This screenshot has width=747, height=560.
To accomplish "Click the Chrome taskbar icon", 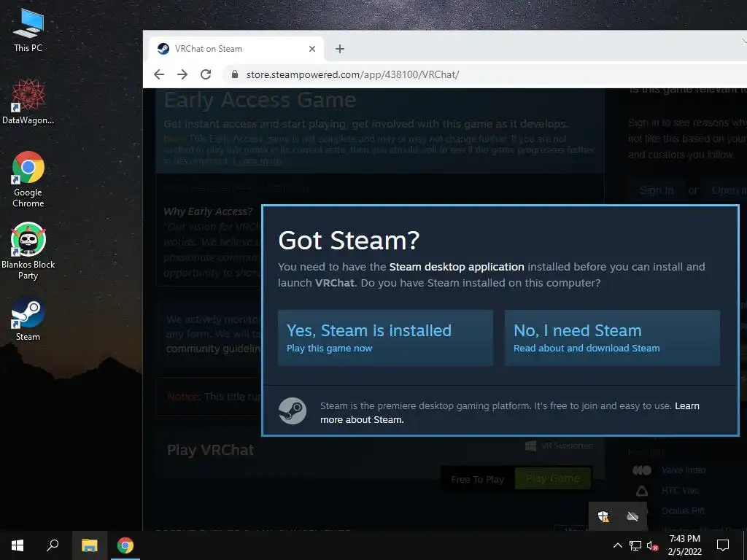I will [x=125, y=545].
